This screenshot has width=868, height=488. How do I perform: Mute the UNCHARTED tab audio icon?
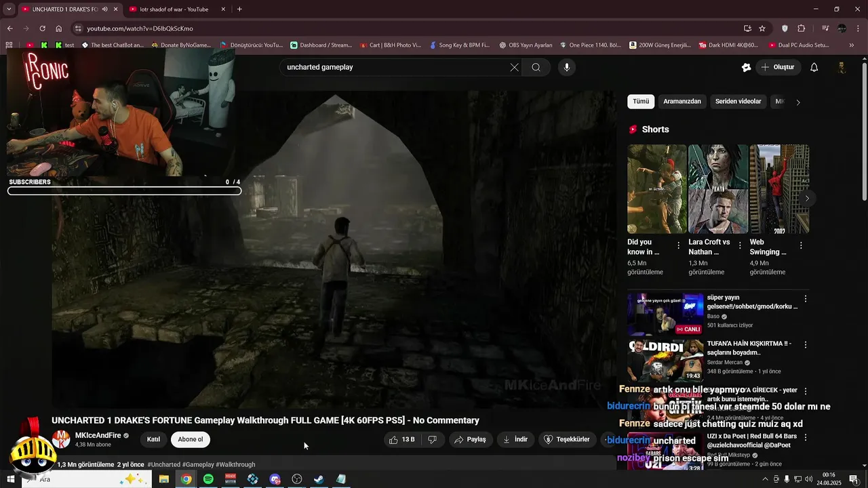[104, 9]
